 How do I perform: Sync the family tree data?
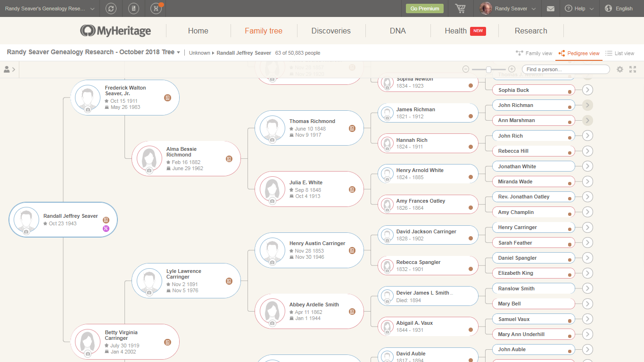112,8
